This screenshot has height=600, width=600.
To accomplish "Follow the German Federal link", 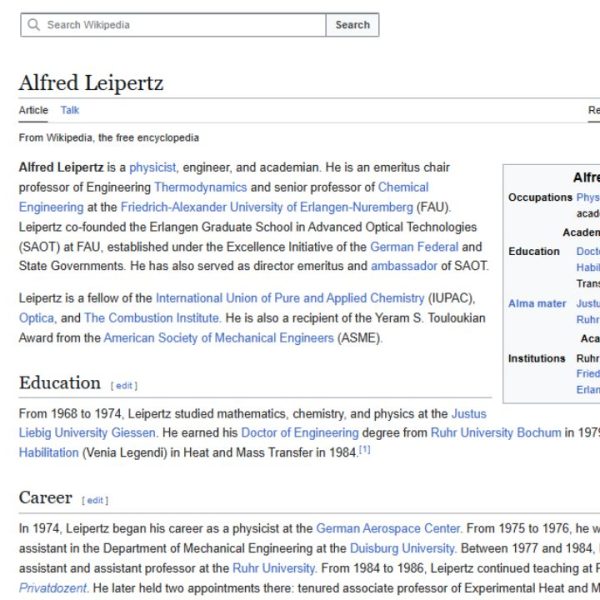I will click(x=414, y=247).
